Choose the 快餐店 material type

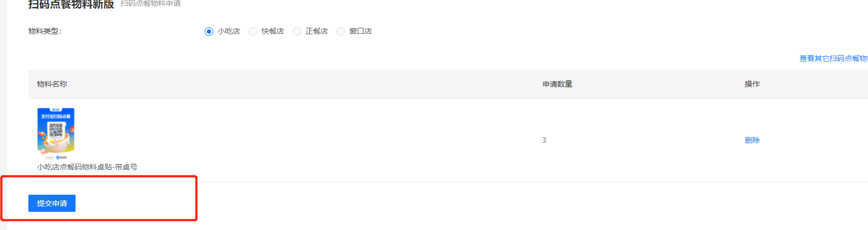pyautogui.click(x=253, y=32)
